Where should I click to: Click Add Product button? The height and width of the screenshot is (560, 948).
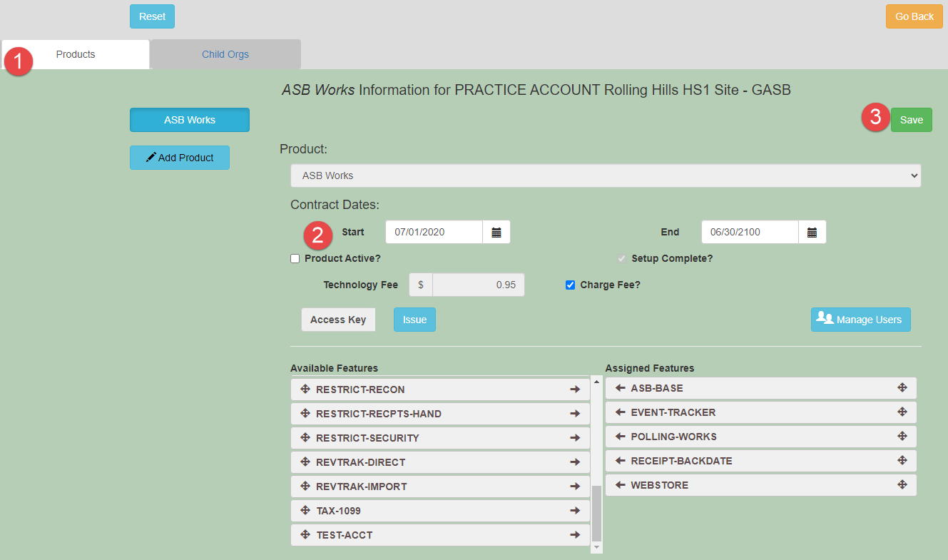[180, 158]
